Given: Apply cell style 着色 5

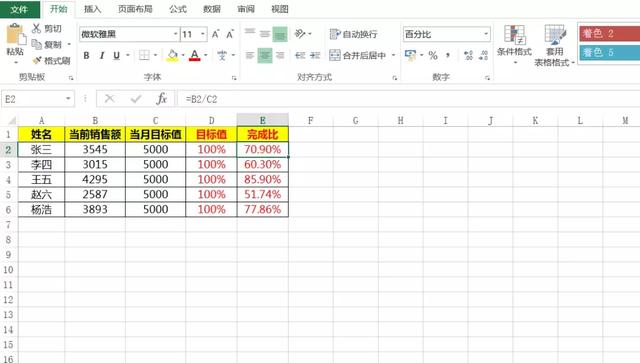Looking at the screenshot, I should click(x=609, y=52).
